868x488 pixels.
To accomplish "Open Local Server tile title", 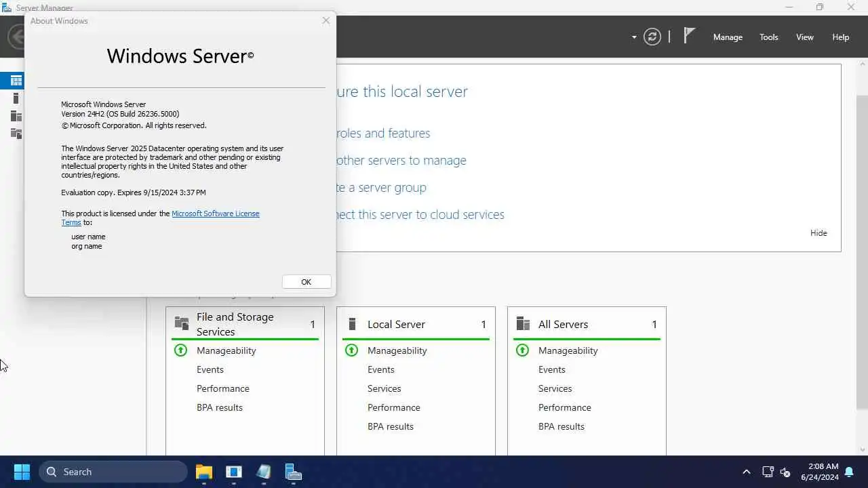I will click(x=396, y=325).
